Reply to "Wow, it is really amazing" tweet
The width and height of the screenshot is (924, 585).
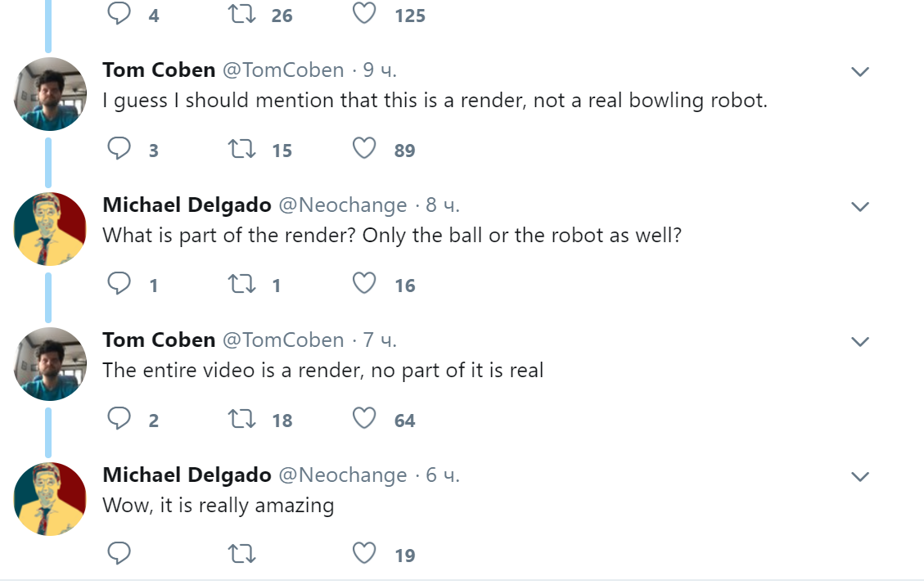point(119,554)
